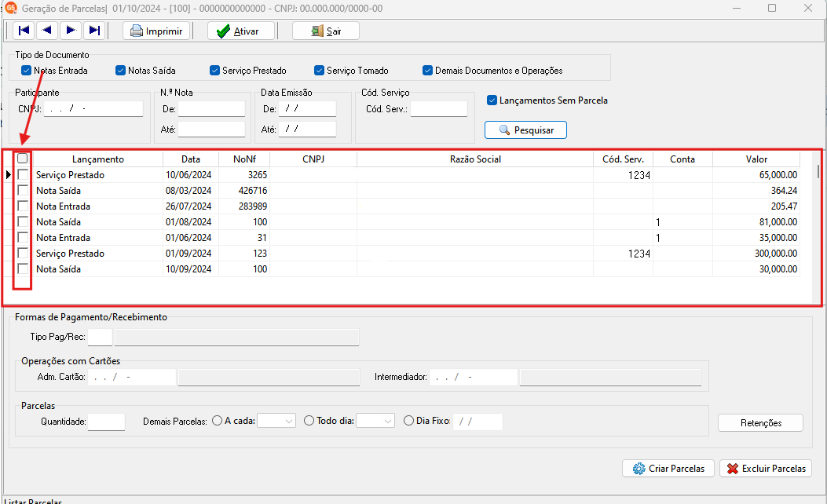Click the Participante CNPJ input field
Screen dimensions: 827x504
point(93,109)
